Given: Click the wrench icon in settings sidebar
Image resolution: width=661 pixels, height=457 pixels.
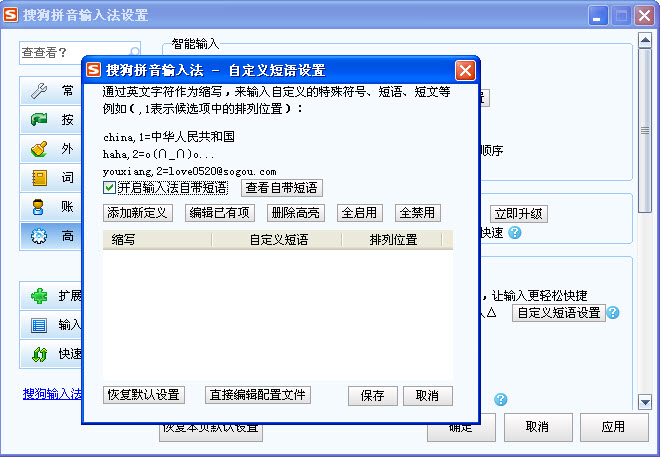Looking at the screenshot, I should pos(39,91).
